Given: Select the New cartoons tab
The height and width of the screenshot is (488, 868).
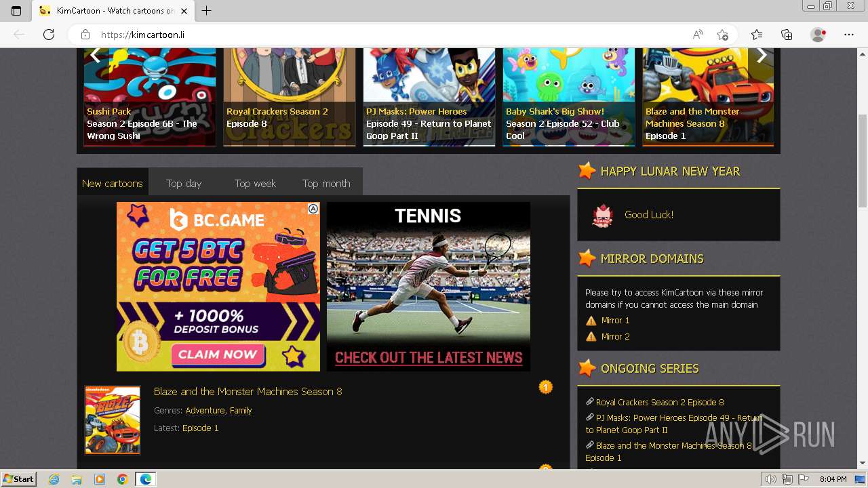Looking at the screenshot, I should [x=113, y=183].
